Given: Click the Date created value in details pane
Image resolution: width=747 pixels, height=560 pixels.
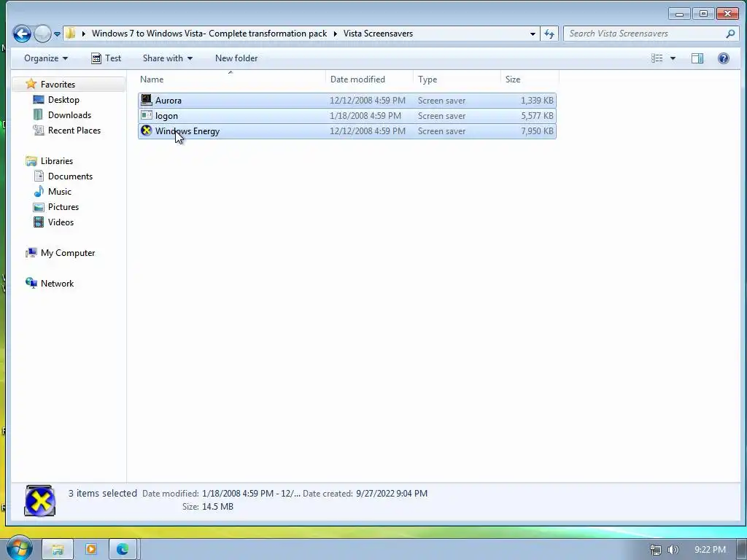Looking at the screenshot, I should 390,494.
